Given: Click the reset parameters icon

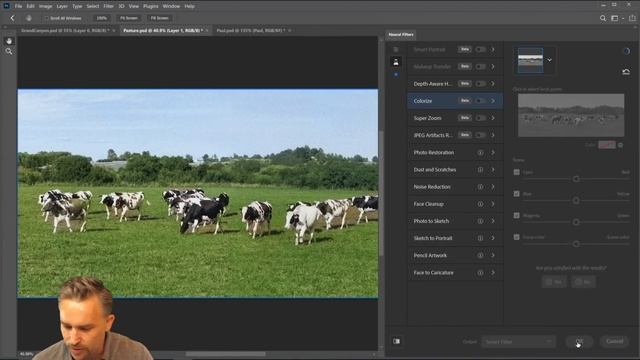Looking at the screenshot, I should [626, 72].
